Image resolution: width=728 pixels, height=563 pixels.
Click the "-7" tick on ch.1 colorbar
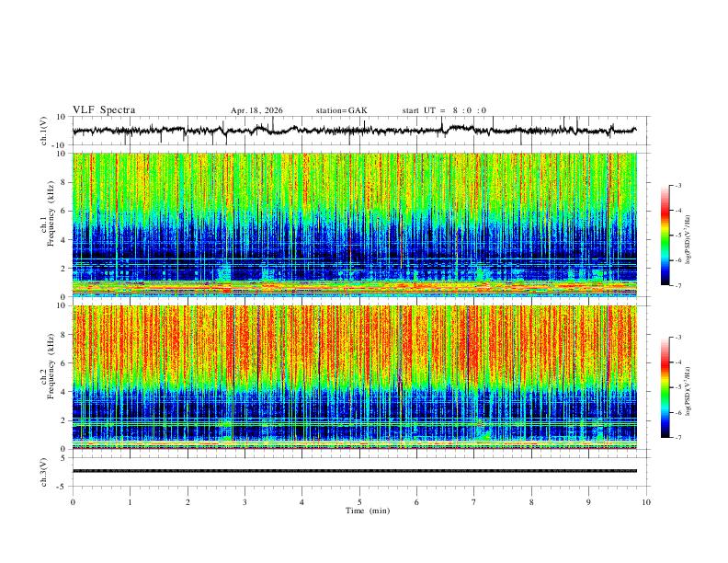click(678, 285)
